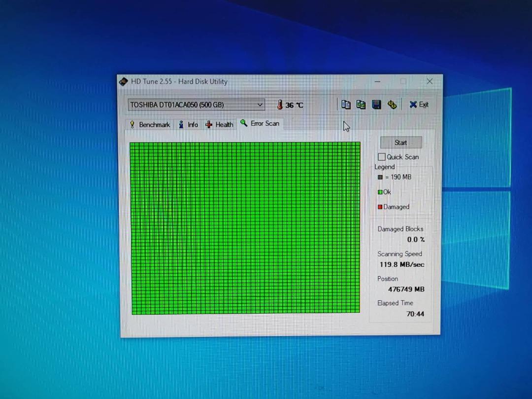Image resolution: width=532 pixels, height=399 pixels.
Task: Minimize the HD Tune window
Action: click(x=377, y=81)
